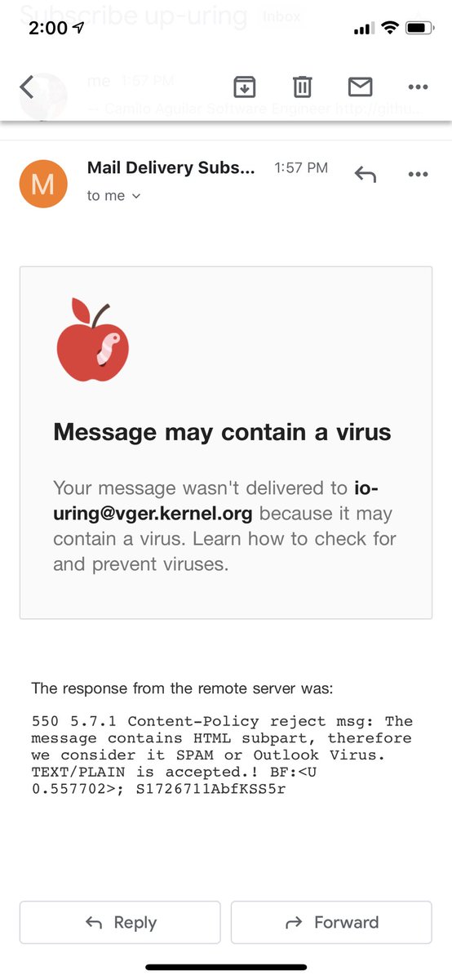
Task: Tap the orange M sender avatar
Action: coord(42,184)
